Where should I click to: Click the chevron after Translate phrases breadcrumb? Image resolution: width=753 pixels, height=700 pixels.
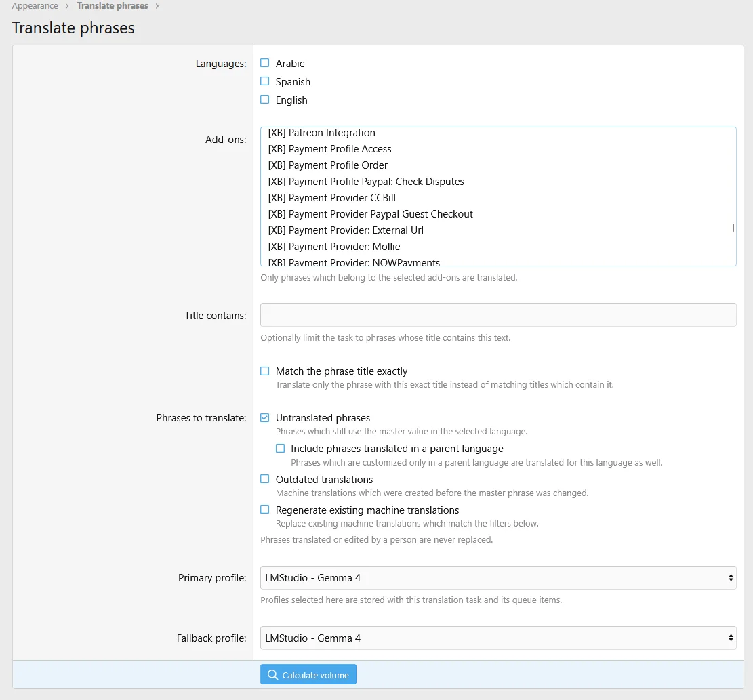157,6
